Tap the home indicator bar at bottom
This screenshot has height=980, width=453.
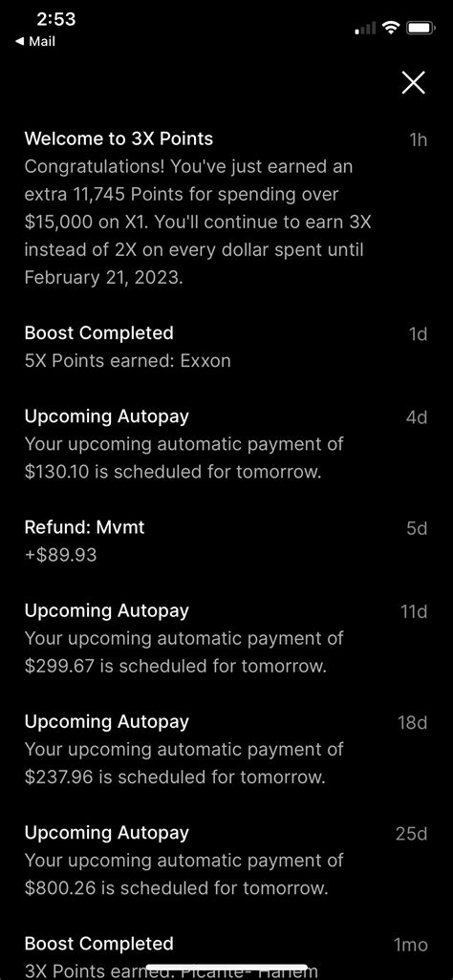226,968
